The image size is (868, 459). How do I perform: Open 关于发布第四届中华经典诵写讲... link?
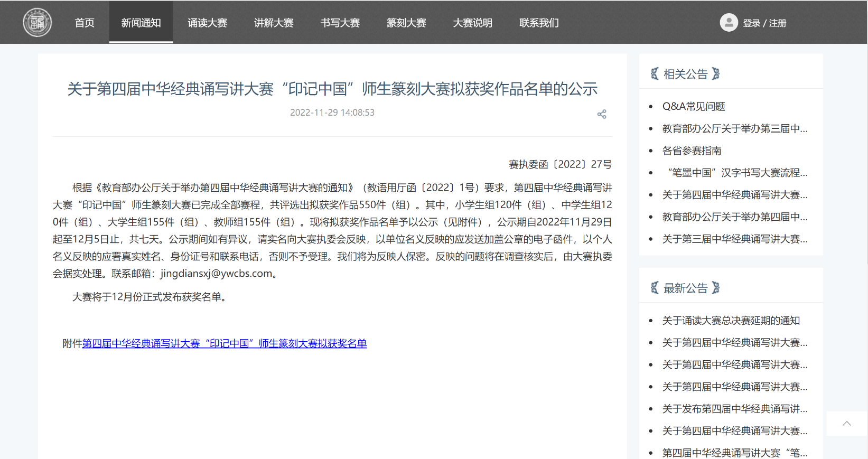click(735, 409)
